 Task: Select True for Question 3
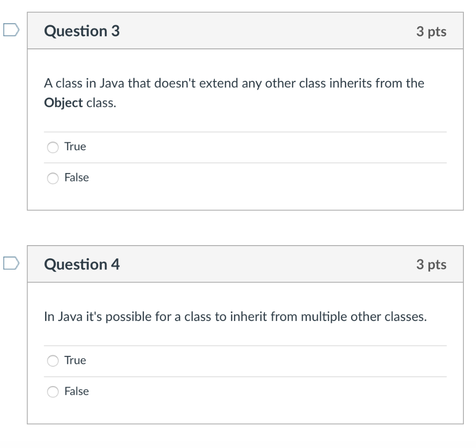point(53,147)
